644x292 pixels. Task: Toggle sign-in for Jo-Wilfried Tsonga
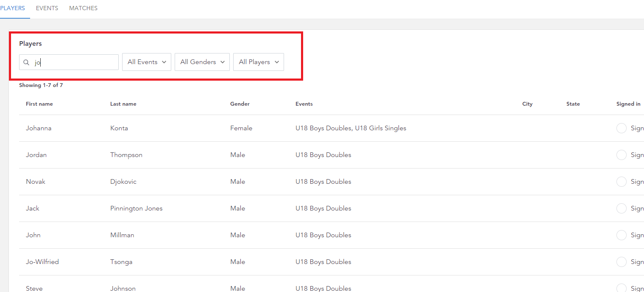tap(622, 262)
